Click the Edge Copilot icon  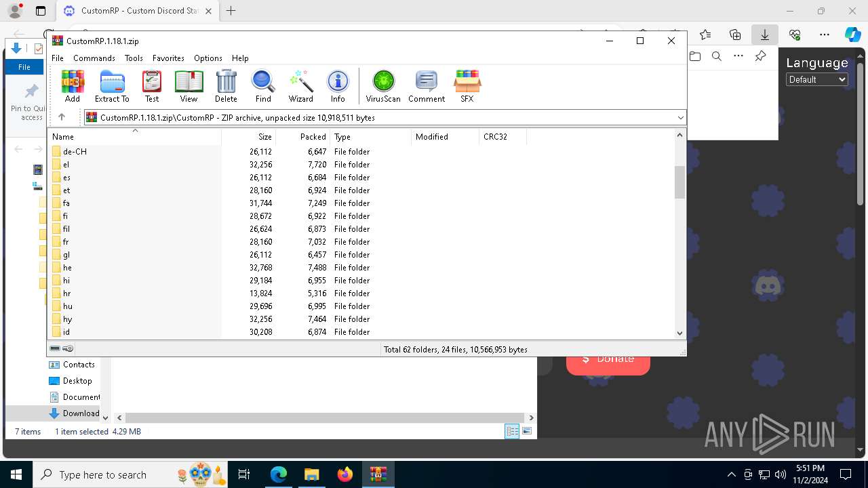point(852,35)
